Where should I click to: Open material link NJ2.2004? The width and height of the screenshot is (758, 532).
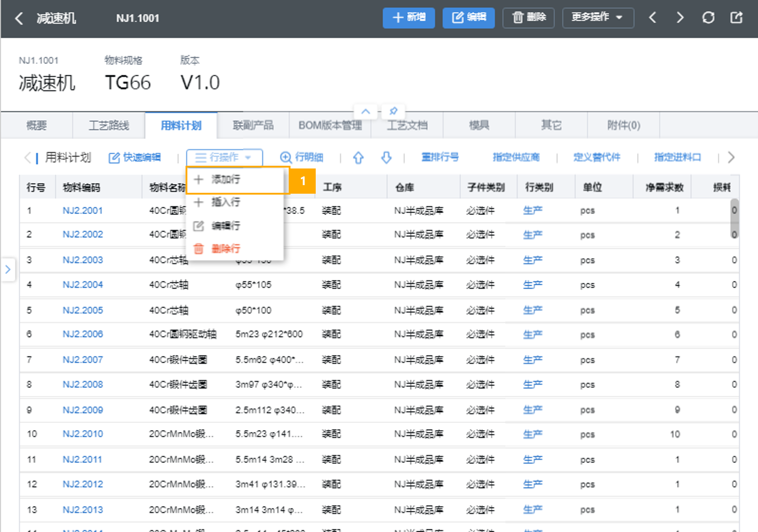pyautogui.click(x=82, y=285)
